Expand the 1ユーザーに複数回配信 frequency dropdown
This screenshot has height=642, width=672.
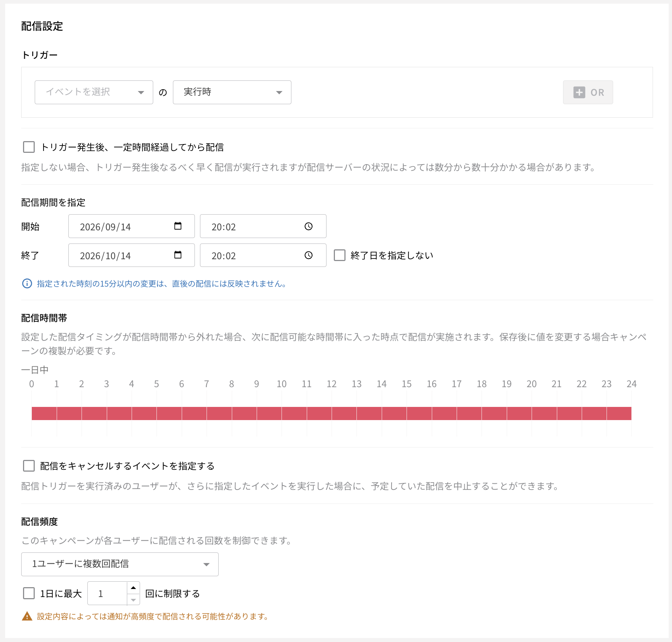click(x=120, y=564)
